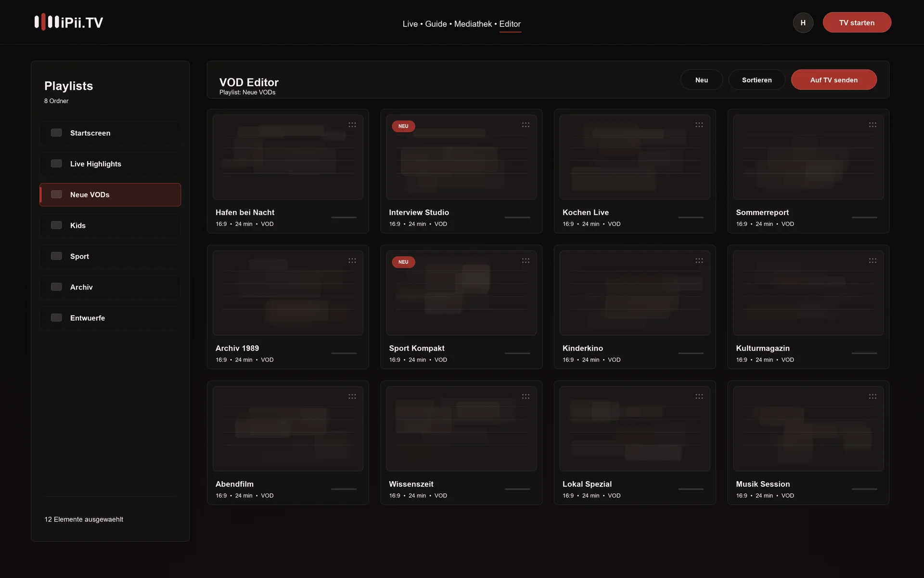Click the dots handle on Kochen Live card
The height and width of the screenshot is (578, 924).
[x=699, y=125]
